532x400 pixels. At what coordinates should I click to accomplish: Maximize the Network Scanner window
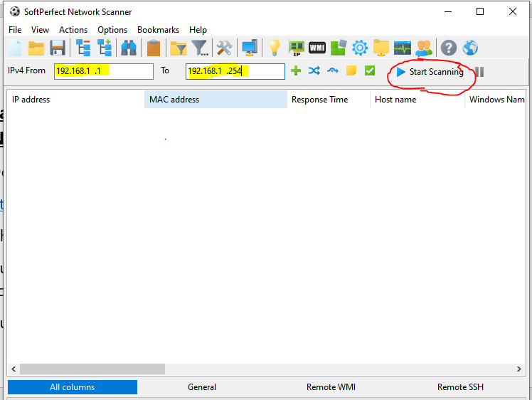tap(480, 11)
